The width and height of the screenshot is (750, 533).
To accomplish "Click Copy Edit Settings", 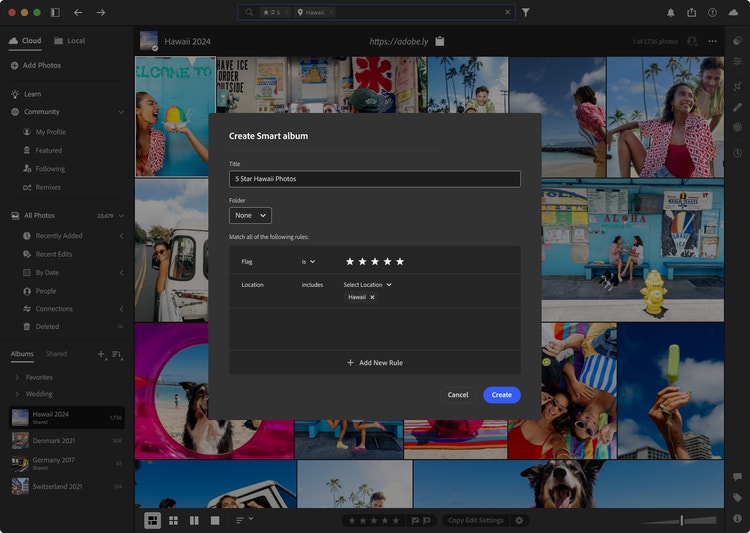I will [x=475, y=520].
